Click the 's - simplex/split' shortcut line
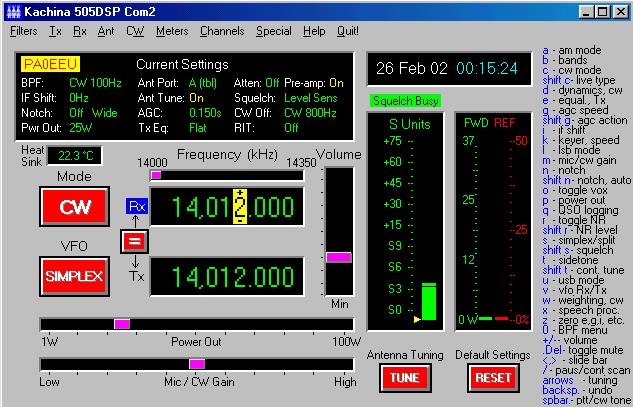This screenshot has width=633, height=407. click(579, 240)
